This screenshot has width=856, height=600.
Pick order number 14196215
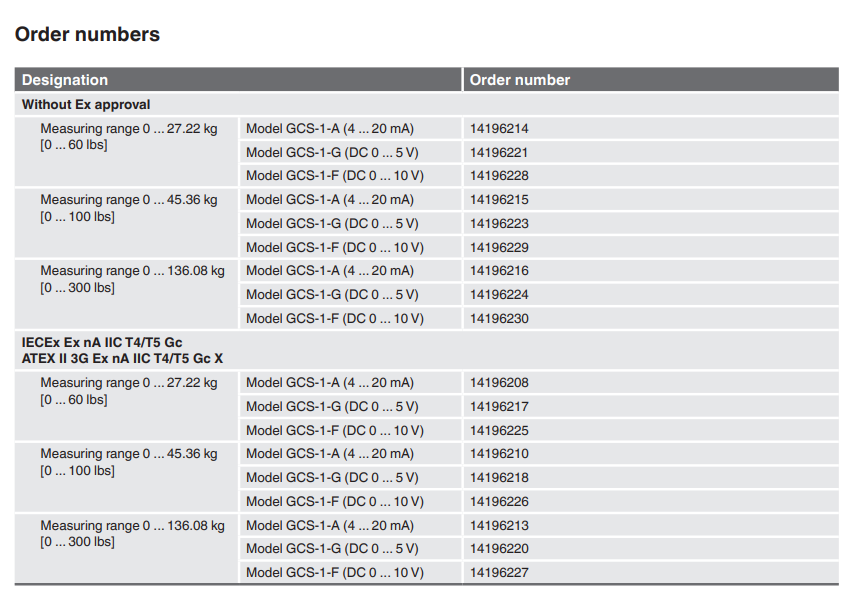[x=499, y=200]
